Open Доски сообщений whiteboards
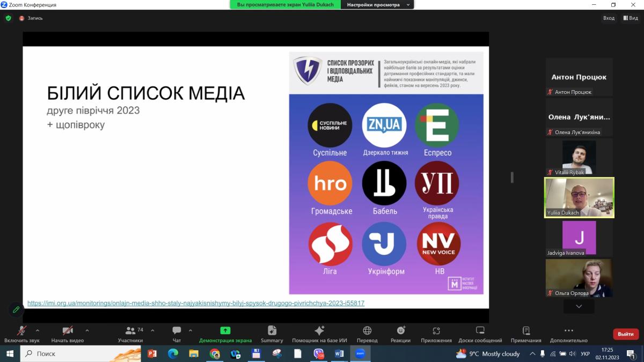 (480, 331)
